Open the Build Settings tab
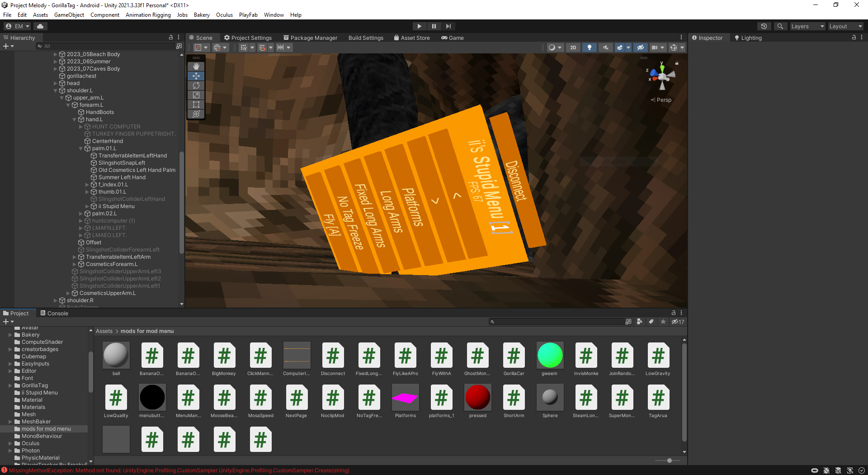This screenshot has width=868, height=475. click(x=366, y=38)
